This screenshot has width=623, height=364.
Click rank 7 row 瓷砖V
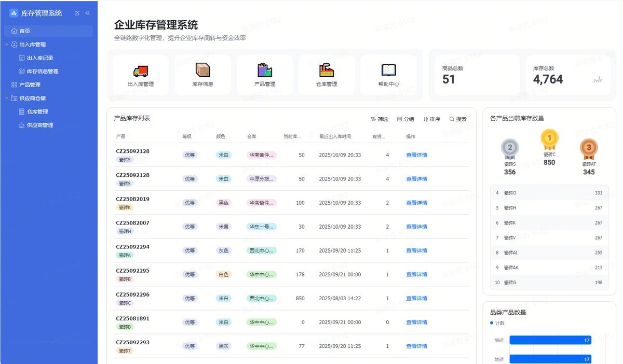pos(549,238)
